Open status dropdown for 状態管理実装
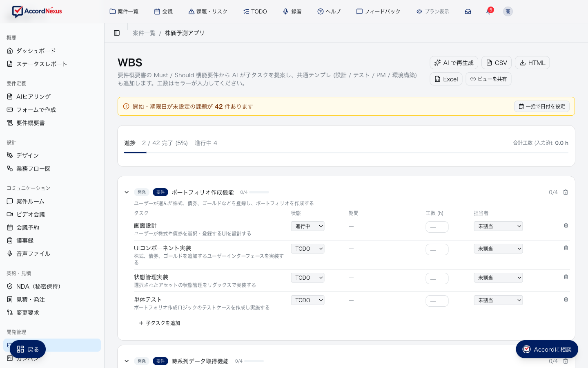Image resolution: width=588 pixels, height=368 pixels. (x=307, y=278)
